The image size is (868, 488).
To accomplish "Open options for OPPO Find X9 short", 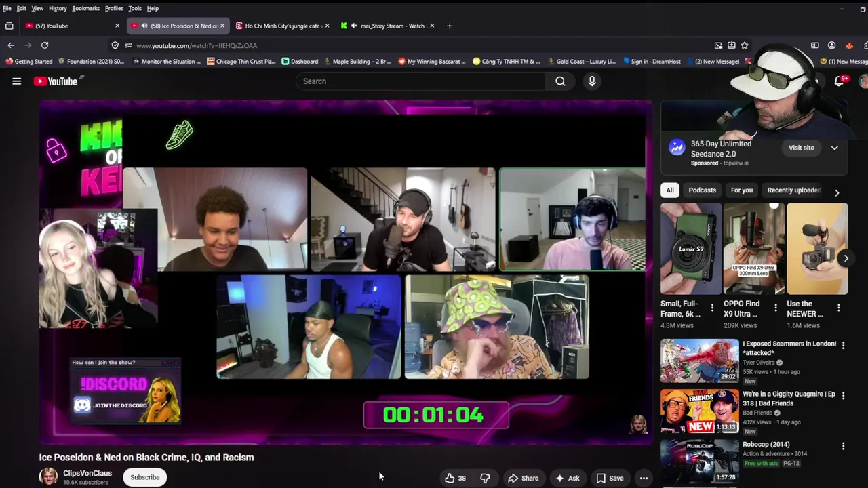I will click(x=776, y=308).
